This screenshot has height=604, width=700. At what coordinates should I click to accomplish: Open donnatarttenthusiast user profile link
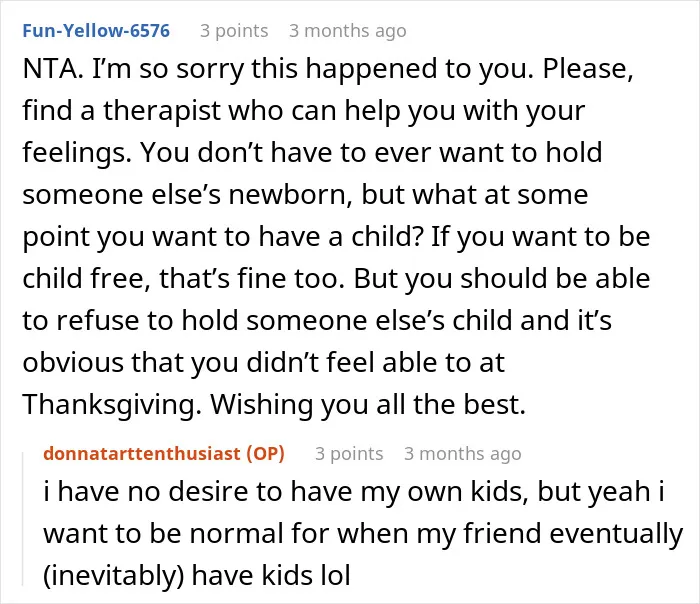point(142,454)
